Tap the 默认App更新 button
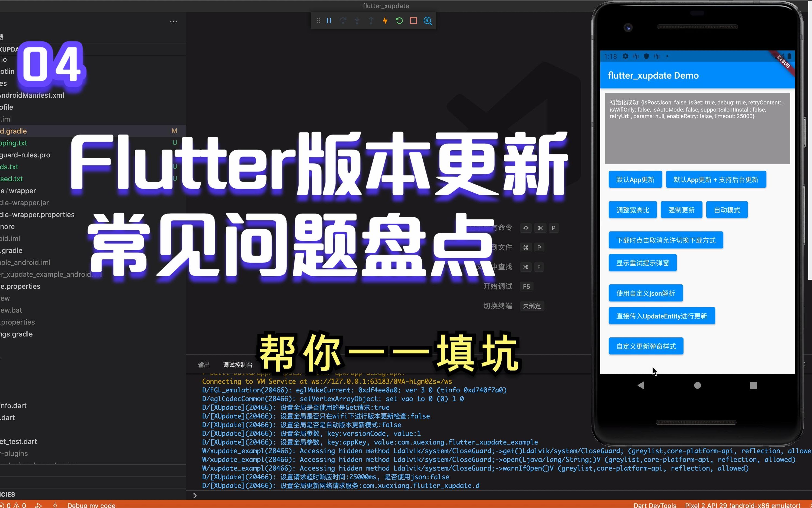Viewport: 812px width, 508px height. [x=635, y=179]
